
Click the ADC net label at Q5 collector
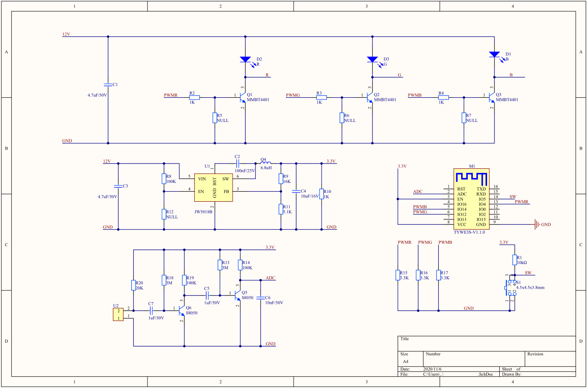coord(270,278)
